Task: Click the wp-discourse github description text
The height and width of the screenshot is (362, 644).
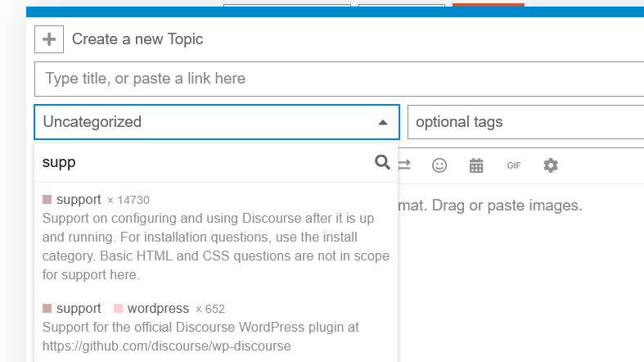Action: tap(200, 337)
